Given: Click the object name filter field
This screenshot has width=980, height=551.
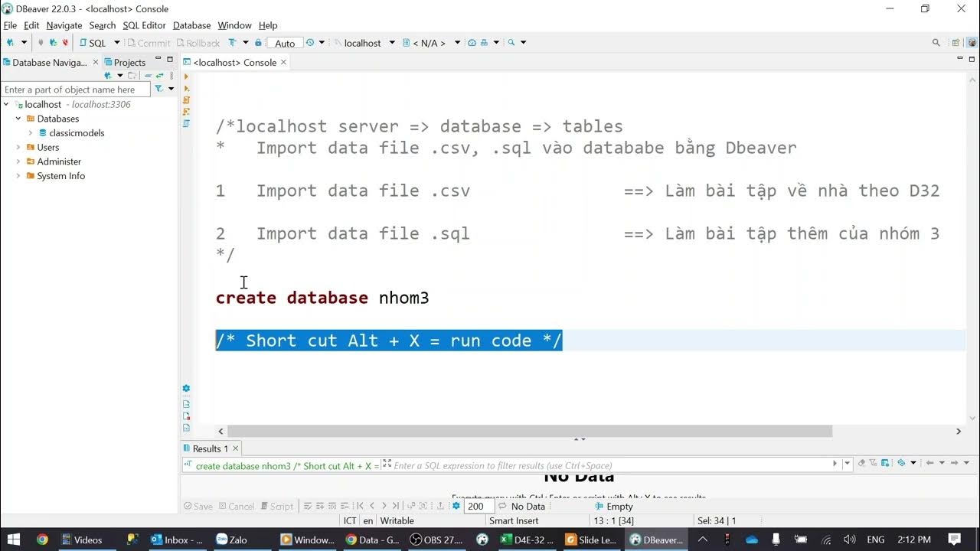Looking at the screenshot, I should pyautogui.click(x=76, y=90).
